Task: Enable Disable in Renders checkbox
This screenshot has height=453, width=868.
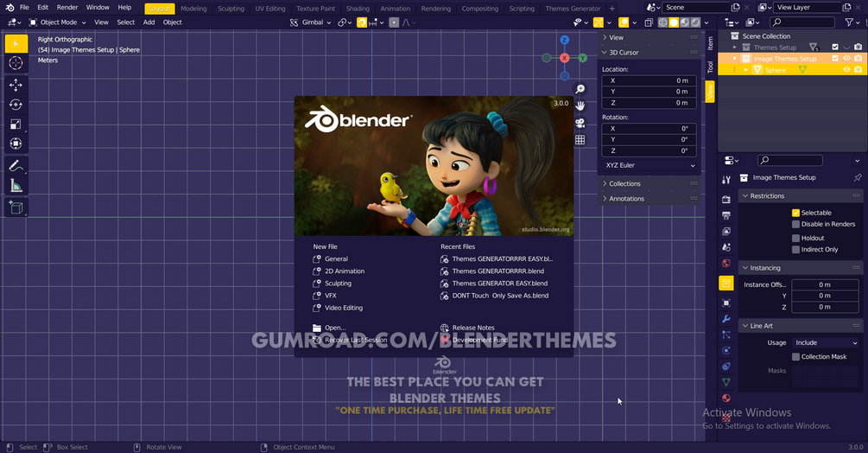Action: tap(795, 224)
